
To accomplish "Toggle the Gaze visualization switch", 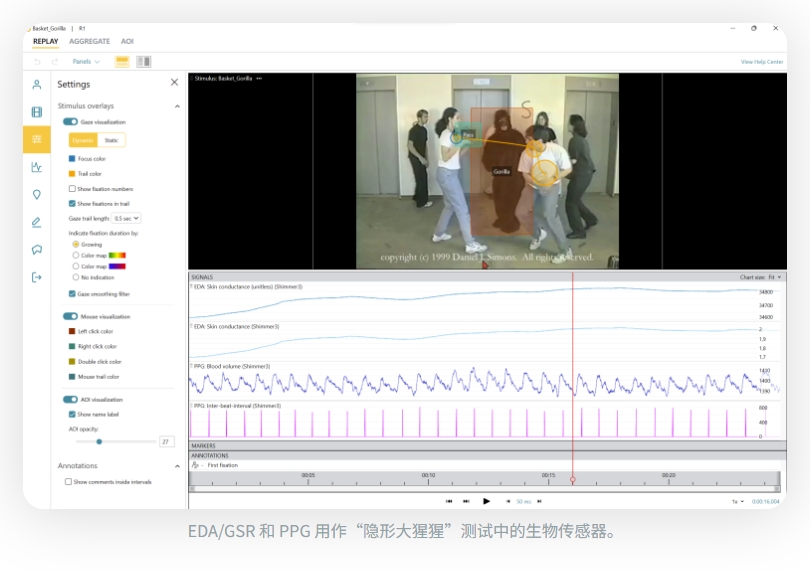I will point(70,122).
